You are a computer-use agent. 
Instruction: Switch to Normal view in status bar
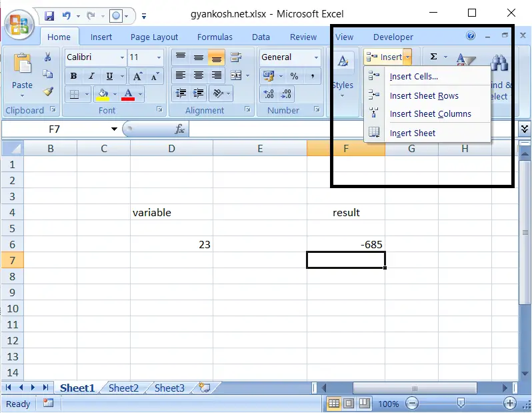[334, 404]
